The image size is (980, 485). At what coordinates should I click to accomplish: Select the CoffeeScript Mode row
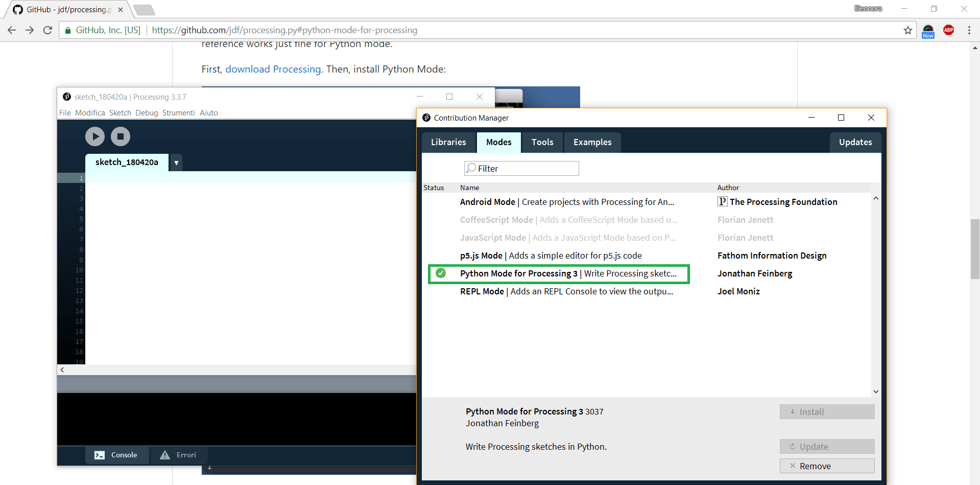tap(647, 220)
